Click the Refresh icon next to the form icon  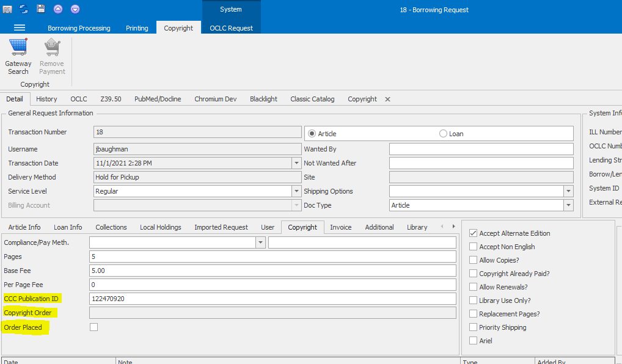coord(24,9)
